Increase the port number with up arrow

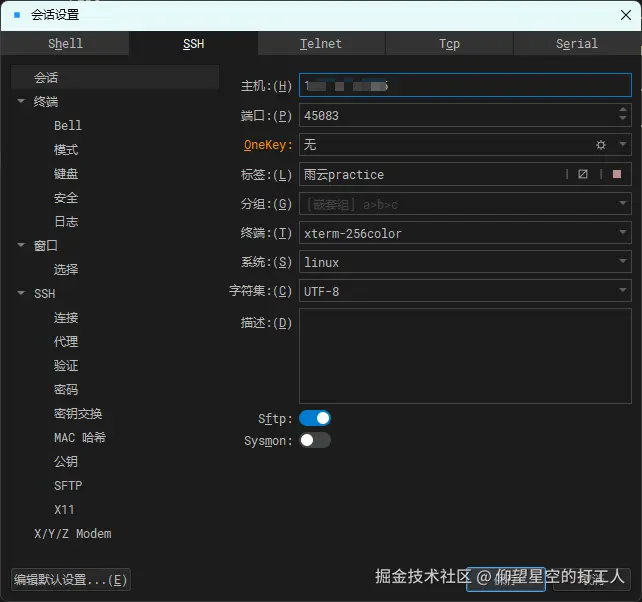coord(622,110)
